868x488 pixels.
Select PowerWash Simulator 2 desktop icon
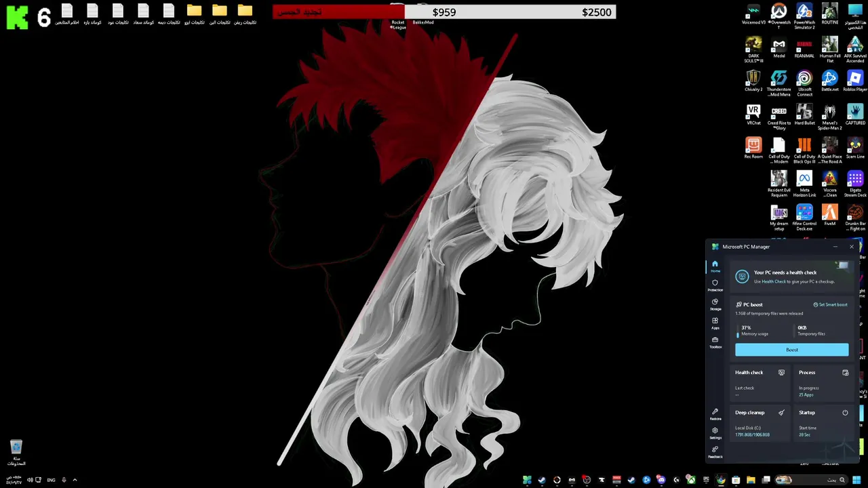coord(804,16)
